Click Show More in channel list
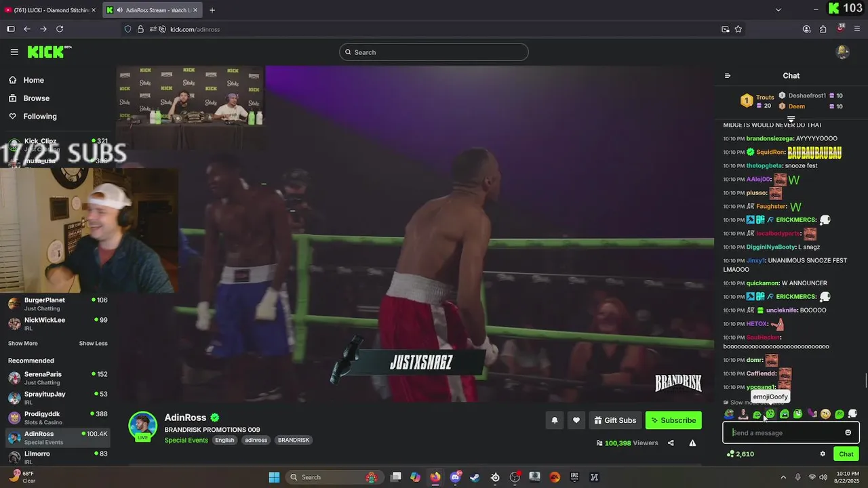868x488 pixels. click(x=23, y=344)
